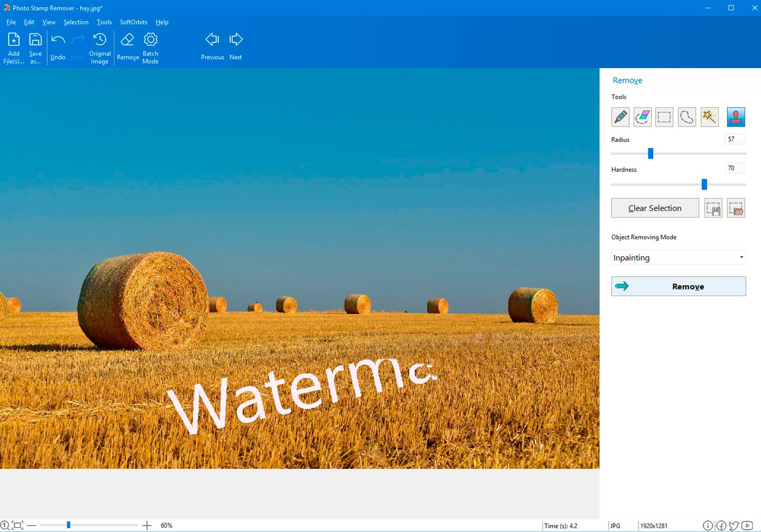Click the Hardness slider handle

coord(704,184)
